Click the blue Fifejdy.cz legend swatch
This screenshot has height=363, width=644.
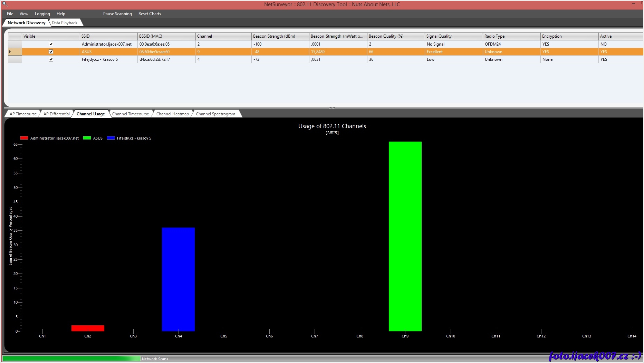[x=111, y=138]
